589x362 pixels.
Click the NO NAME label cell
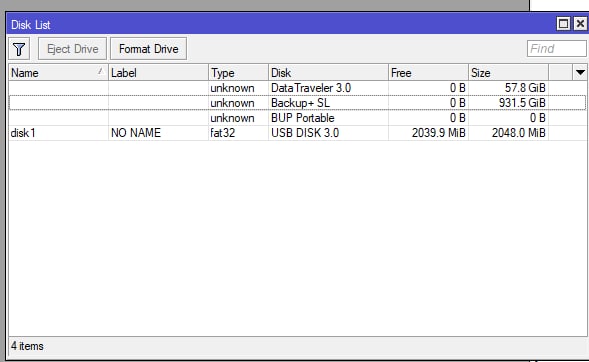(x=136, y=133)
